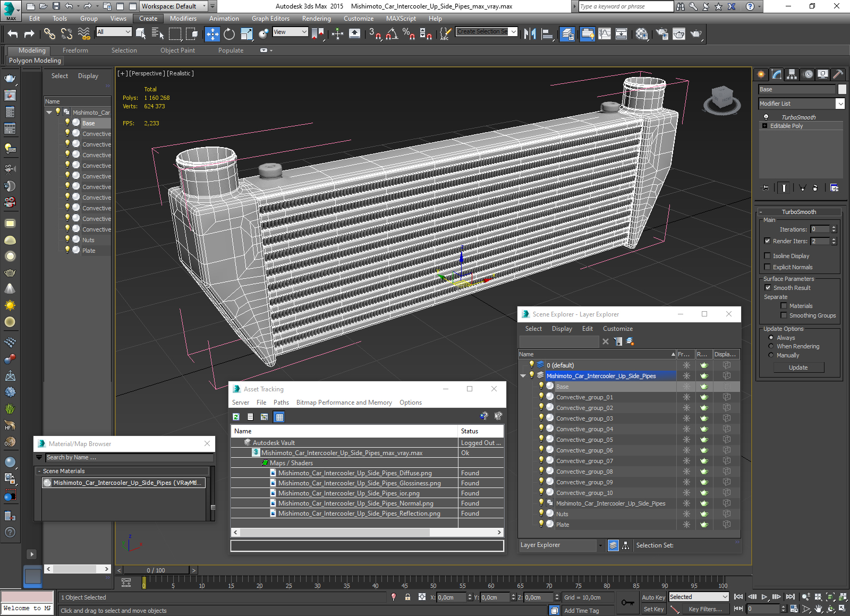Click the Redo arrow in main toolbar
850x616 pixels.
[29, 34]
